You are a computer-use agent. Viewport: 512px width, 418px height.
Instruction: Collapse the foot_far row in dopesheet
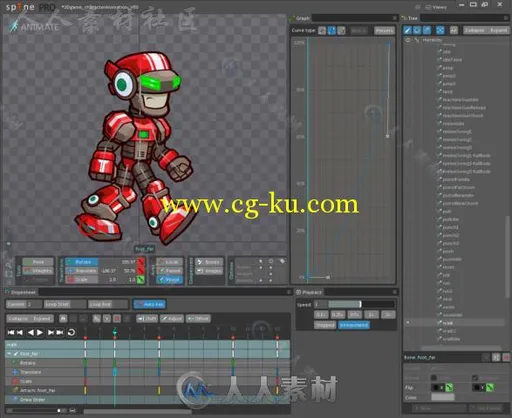(9, 354)
